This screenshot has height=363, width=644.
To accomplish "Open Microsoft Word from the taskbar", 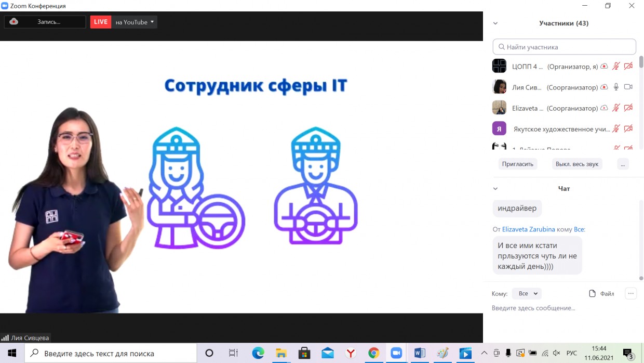I will [x=419, y=353].
